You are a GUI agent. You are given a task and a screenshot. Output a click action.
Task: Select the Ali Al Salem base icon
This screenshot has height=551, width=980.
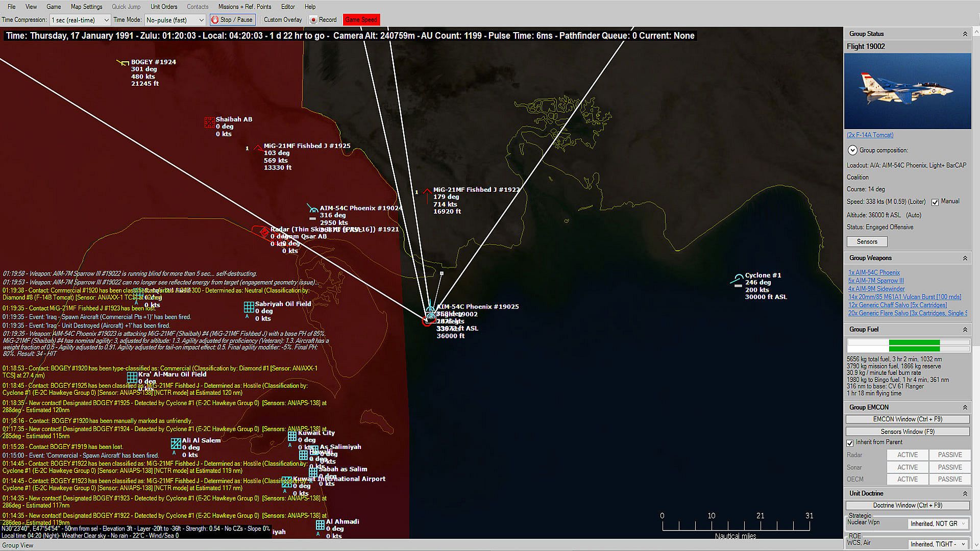click(176, 443)
